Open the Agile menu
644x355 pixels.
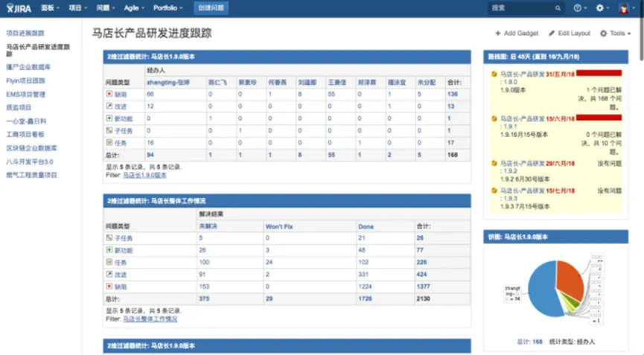[x=134, y=7]
